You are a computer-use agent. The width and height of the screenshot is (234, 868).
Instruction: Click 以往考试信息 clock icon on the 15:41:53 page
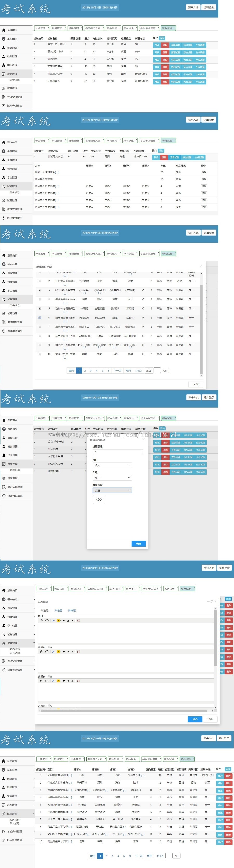coord(4,106)
